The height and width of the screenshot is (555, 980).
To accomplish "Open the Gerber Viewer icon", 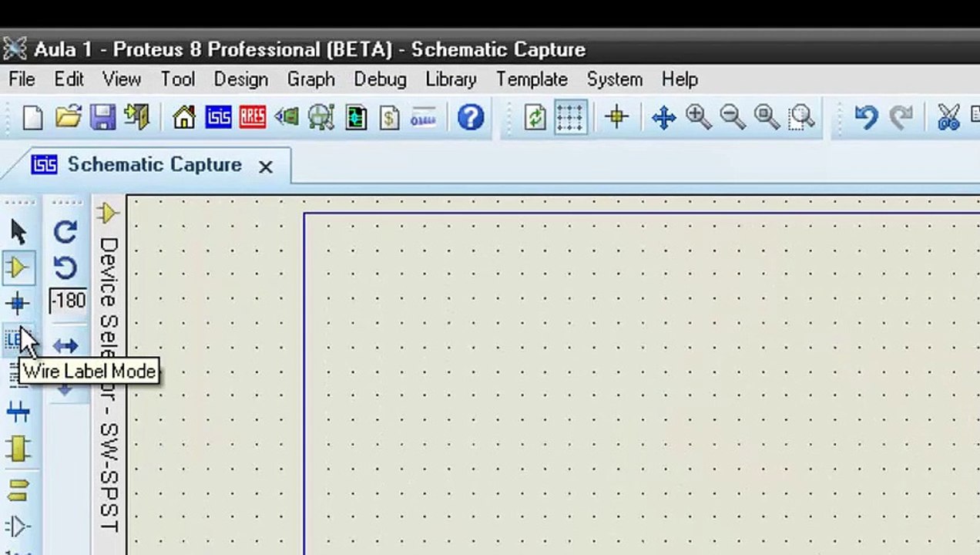I will coord(321,118).
